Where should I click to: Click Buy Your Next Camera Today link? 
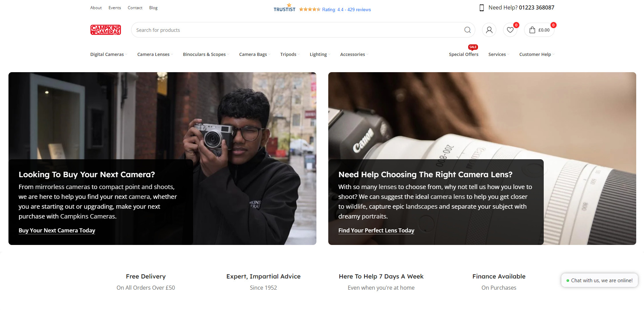point(57,230)
